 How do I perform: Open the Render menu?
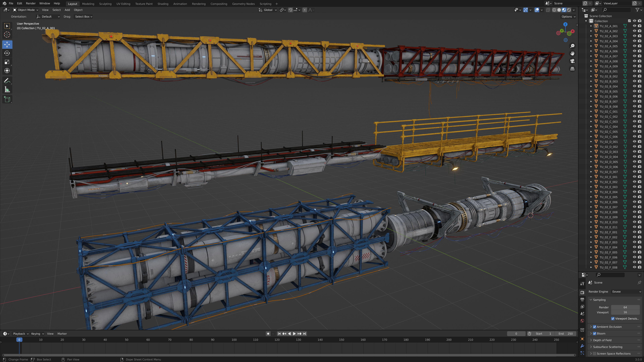[x=31, y=4]
